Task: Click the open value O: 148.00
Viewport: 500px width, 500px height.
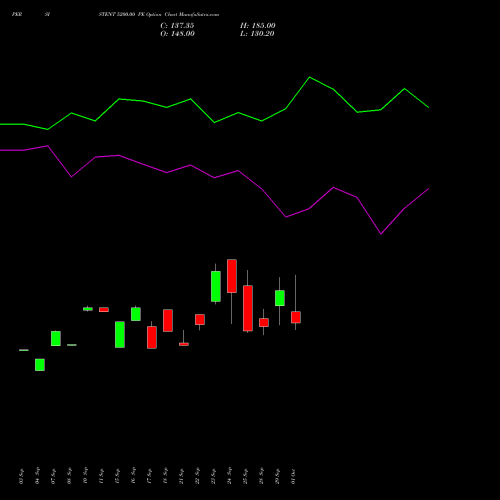Action: pos(177,34)
